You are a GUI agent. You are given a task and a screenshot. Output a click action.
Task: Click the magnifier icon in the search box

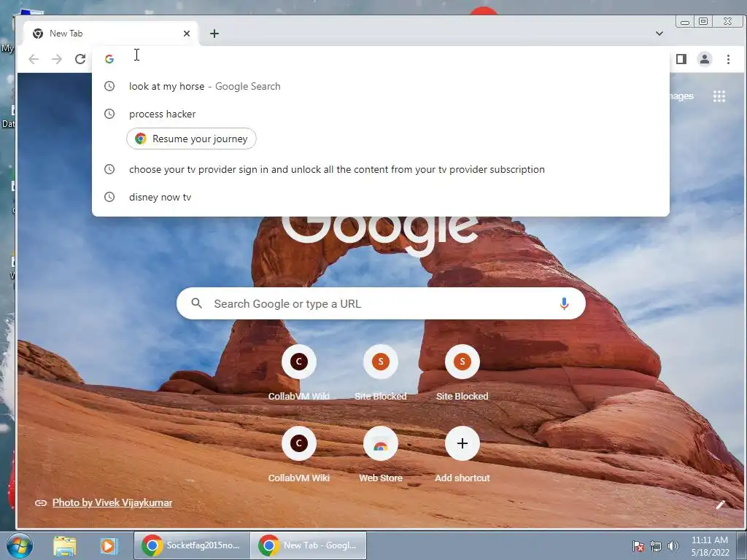197,303
